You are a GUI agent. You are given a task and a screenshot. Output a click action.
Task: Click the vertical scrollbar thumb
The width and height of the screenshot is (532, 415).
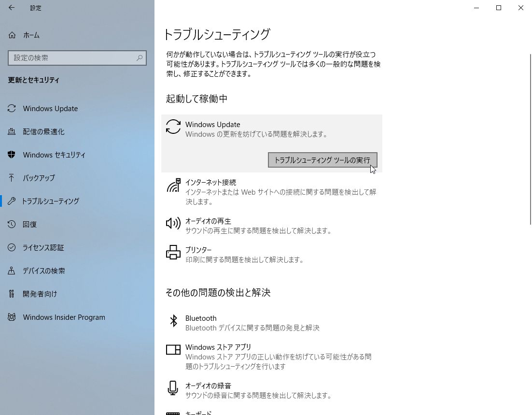pyautogui.click(x=530, y=139)
